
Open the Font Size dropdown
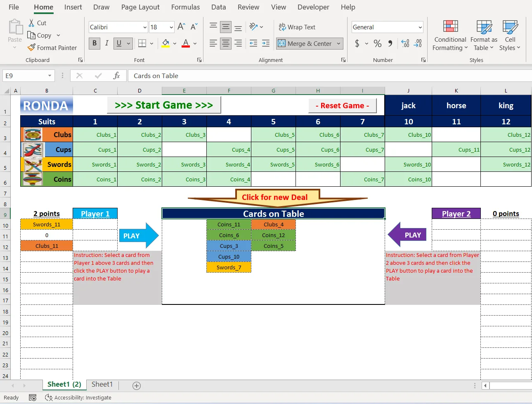tap(171, 27)
